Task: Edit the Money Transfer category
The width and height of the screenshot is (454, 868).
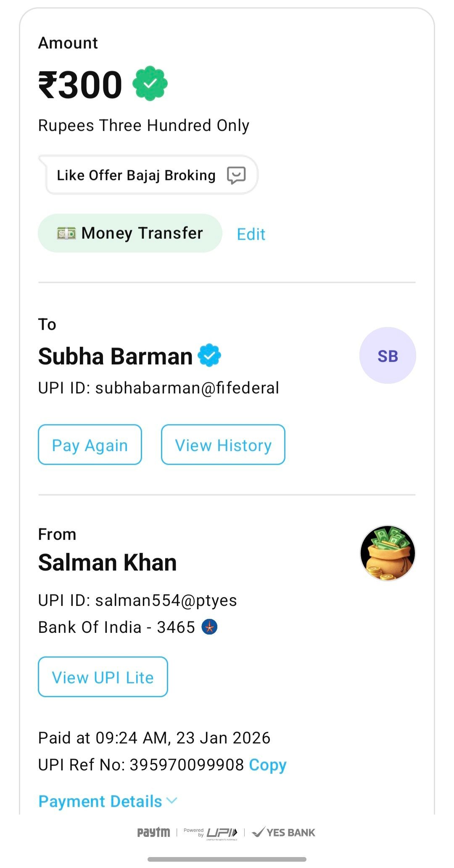Action: click(x=251, y=234)
